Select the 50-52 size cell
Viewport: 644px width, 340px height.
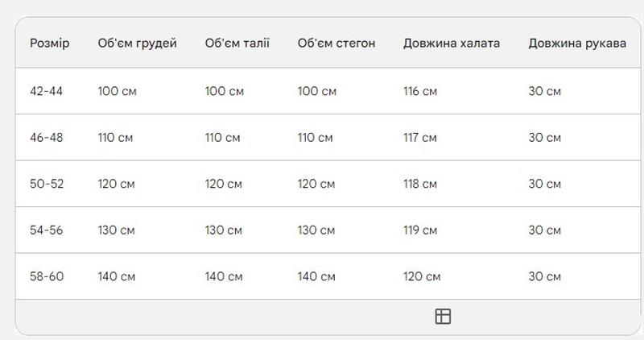click(x=47, y=184)
